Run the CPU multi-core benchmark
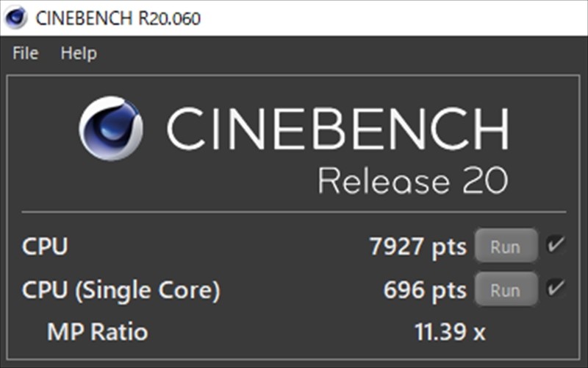Image resolution: width=588 pixels, height=368 pixels. [506, 247]
